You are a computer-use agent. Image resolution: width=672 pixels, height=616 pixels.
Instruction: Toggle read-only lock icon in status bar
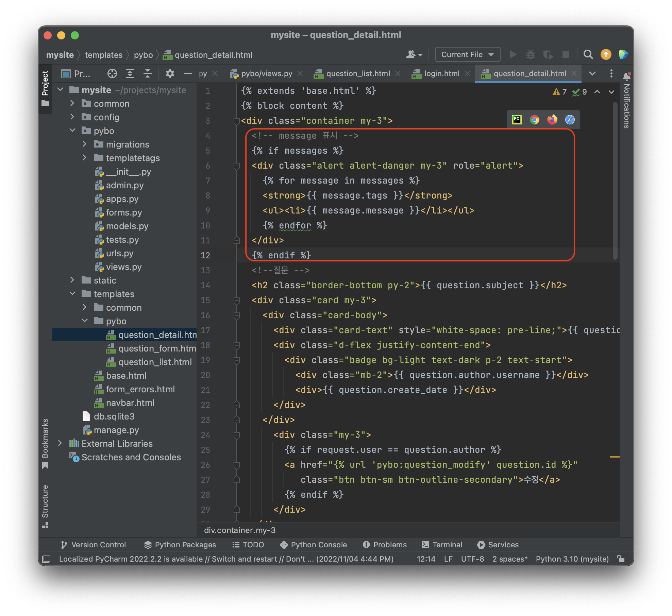coord(621,559)
